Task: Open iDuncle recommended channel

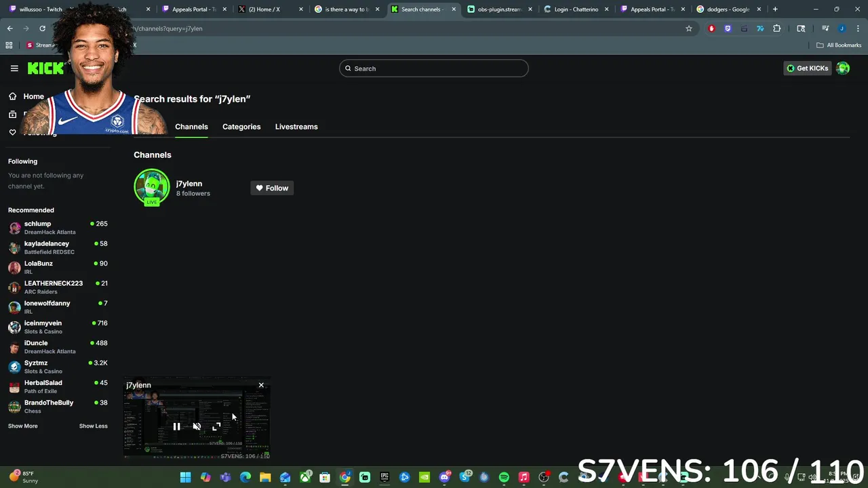Action: point(58,347)
